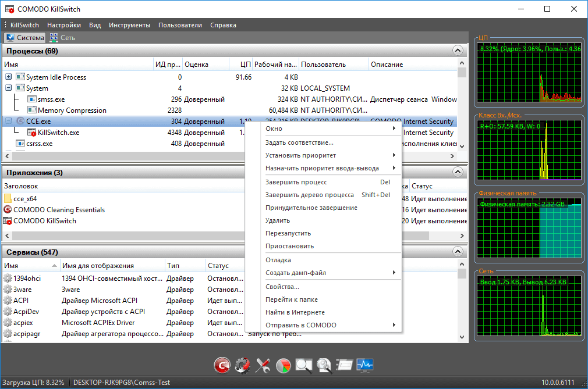The height and width of the screenshot is (389, 588).
Task: Choose Завершить процесс from context menu
Action: (x=296, y=182)
